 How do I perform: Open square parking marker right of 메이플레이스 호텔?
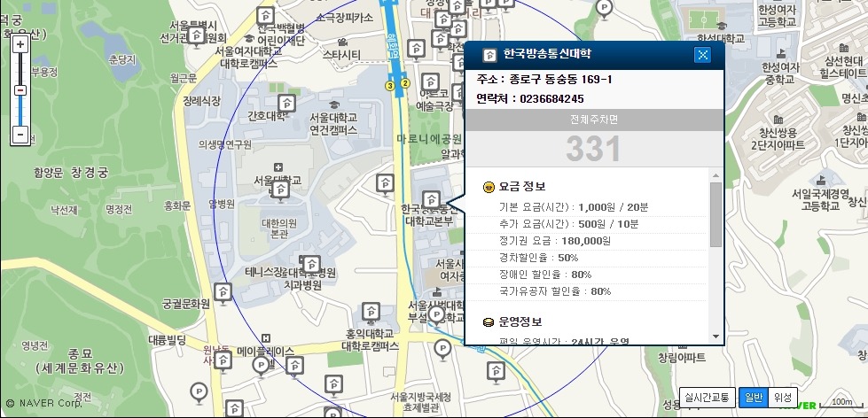tap(294, 366)
